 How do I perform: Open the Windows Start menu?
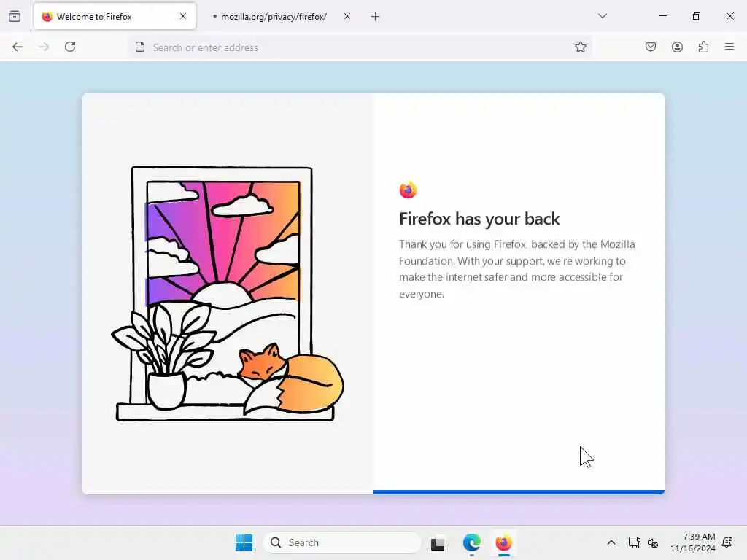(x=244, y=542)
